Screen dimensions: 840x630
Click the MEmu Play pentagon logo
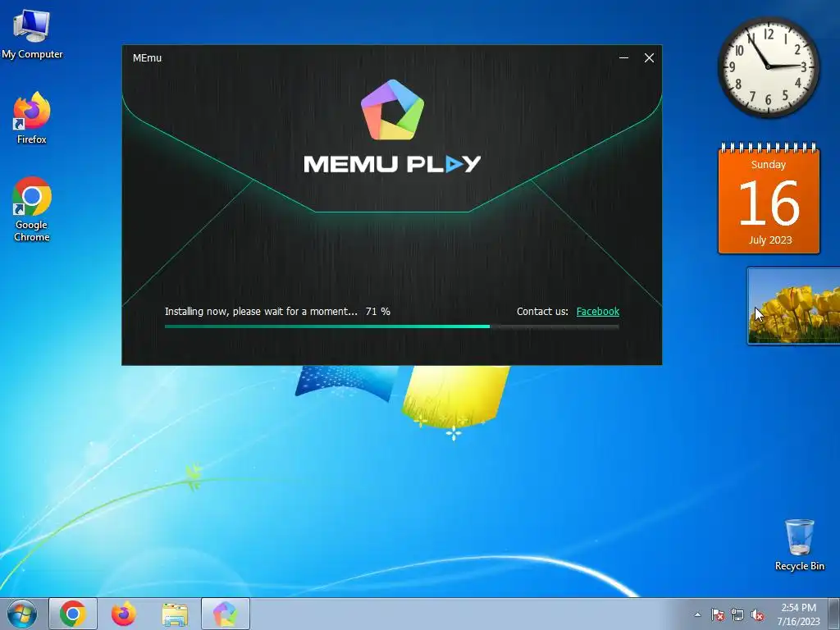click(393, 110)
